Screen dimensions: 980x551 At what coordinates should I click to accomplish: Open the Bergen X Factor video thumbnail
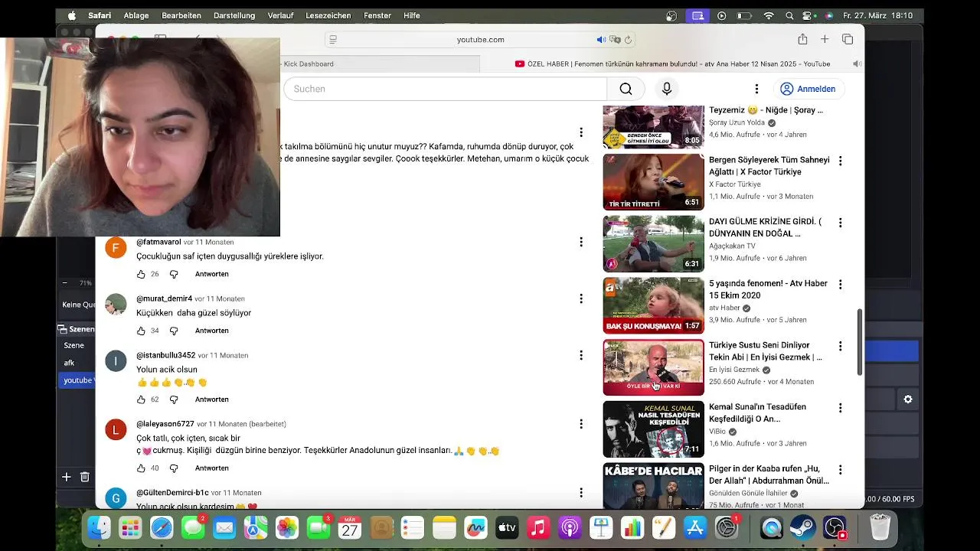(653, 182)
